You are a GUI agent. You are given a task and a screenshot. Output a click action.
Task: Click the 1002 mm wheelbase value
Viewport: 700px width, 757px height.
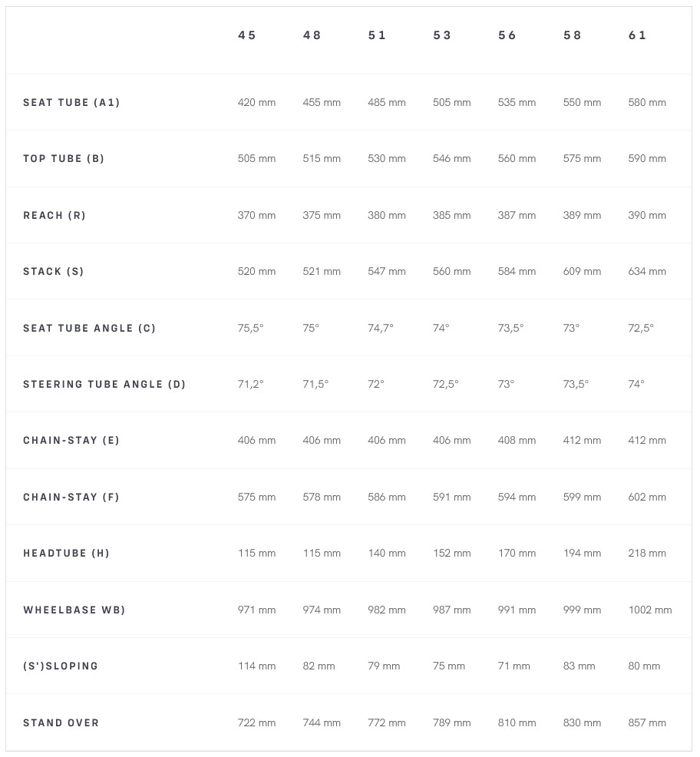(649, 610)
